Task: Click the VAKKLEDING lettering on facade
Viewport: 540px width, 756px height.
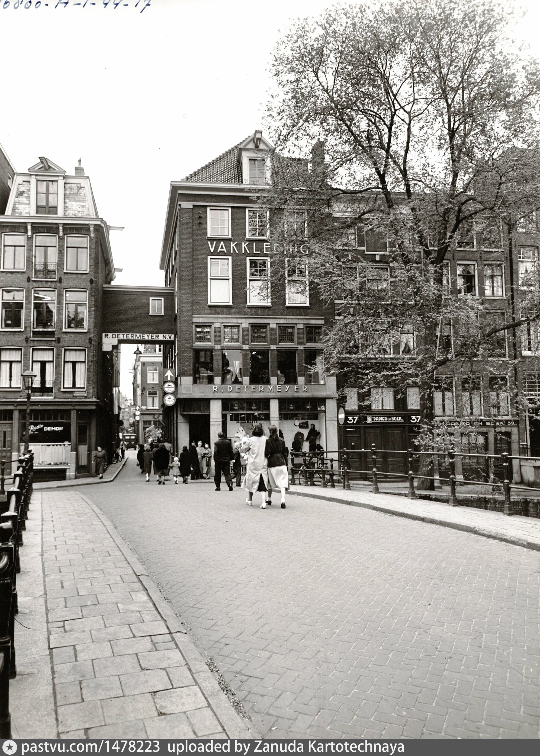Action: pyautogui.click(x=258, y=247)
